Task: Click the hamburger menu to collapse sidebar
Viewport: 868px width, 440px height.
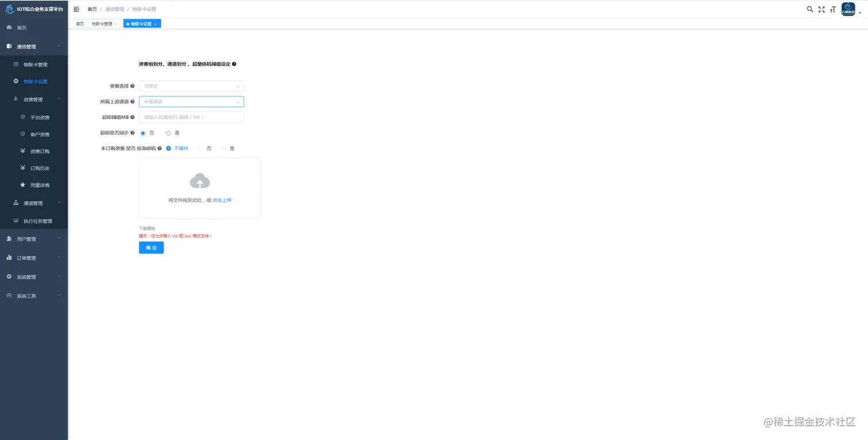Action: [x=76, y=9]
